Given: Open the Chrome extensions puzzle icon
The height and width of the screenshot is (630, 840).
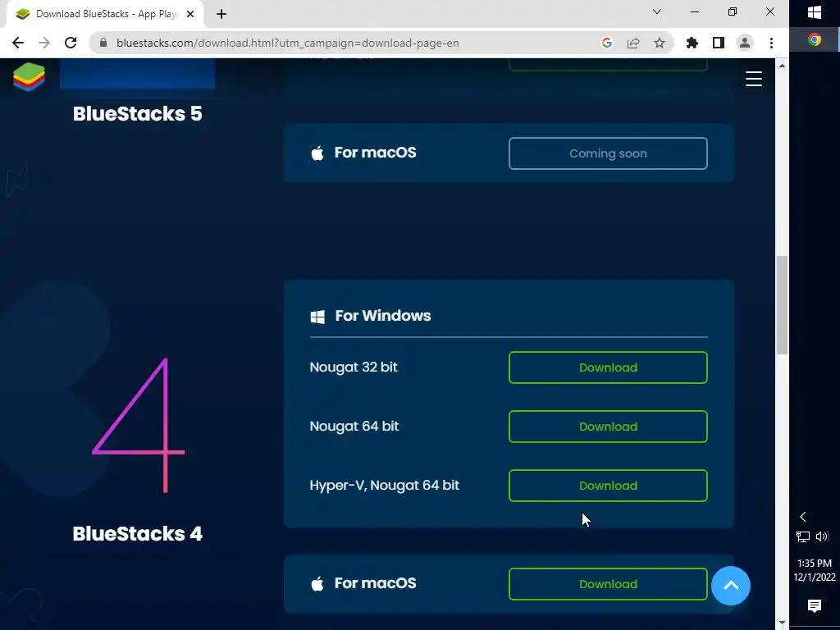Looking at the screenshot, I should (692, 43).
